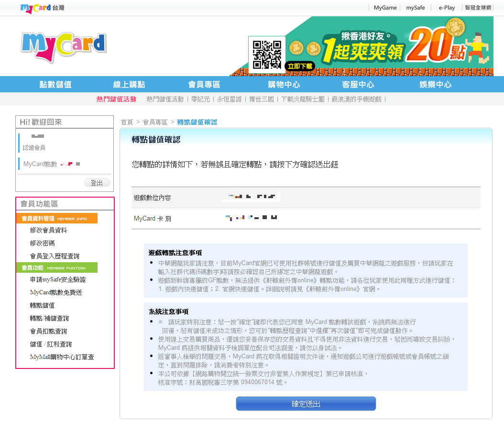This screenshot has height=423, width=504.
Task: Click the 遊戲數位內容 row label
Action: coord(152,198)
